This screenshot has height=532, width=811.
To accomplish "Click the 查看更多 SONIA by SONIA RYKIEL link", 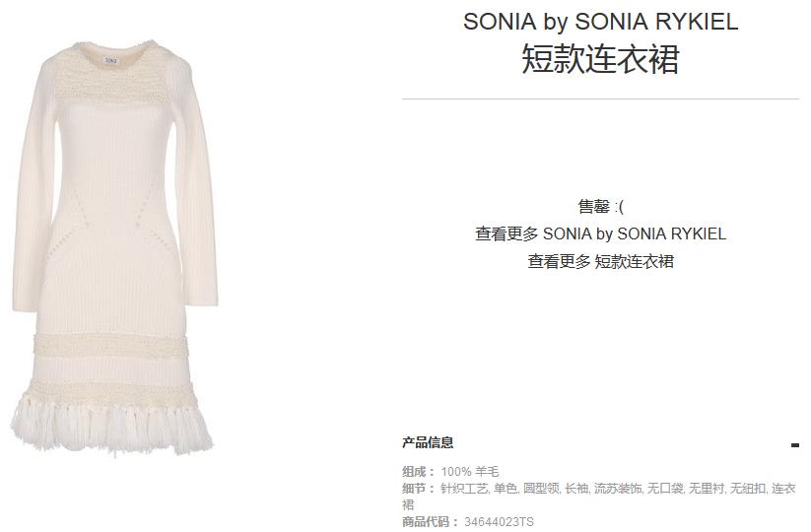I will (600, 233).
